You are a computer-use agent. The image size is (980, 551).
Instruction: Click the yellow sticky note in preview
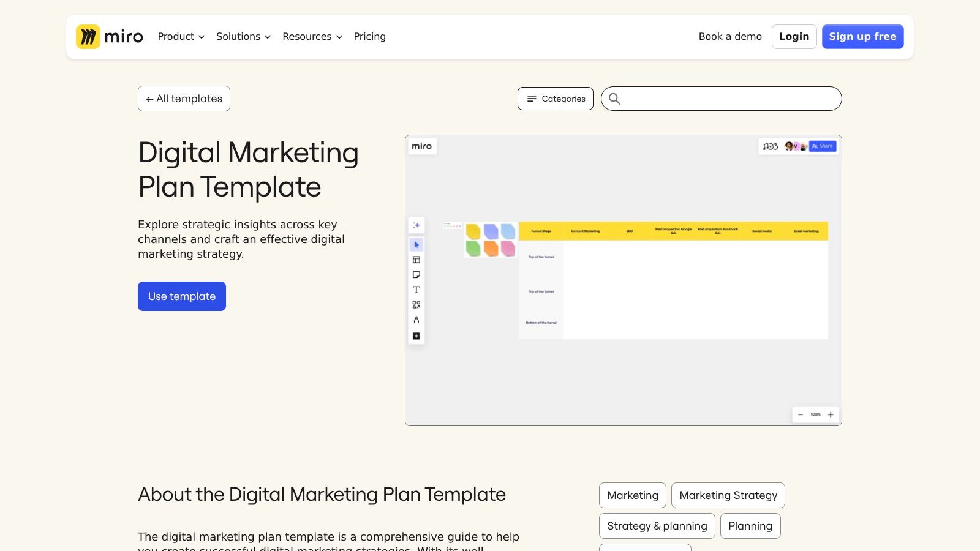click(x=473, y=231)
